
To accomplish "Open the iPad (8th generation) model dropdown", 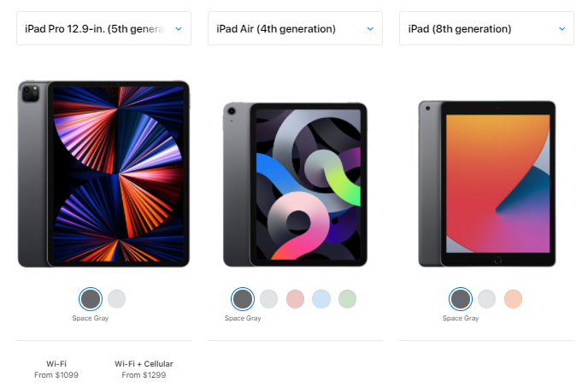I will click(x=487, y=28).
